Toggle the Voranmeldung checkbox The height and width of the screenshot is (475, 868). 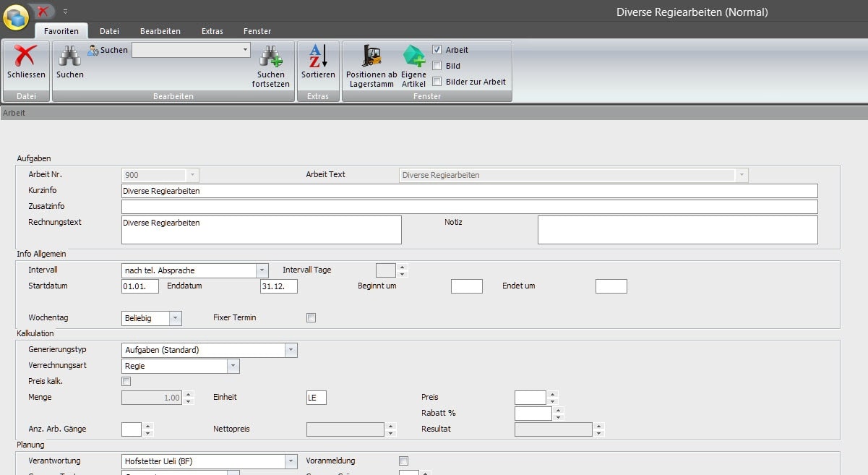point(404,461)
